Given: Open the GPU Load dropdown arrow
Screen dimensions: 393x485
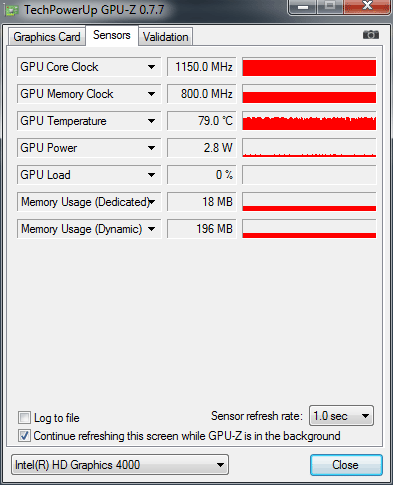Looking at the screenshot, I should pyautogui.click(x=151, y=175).
